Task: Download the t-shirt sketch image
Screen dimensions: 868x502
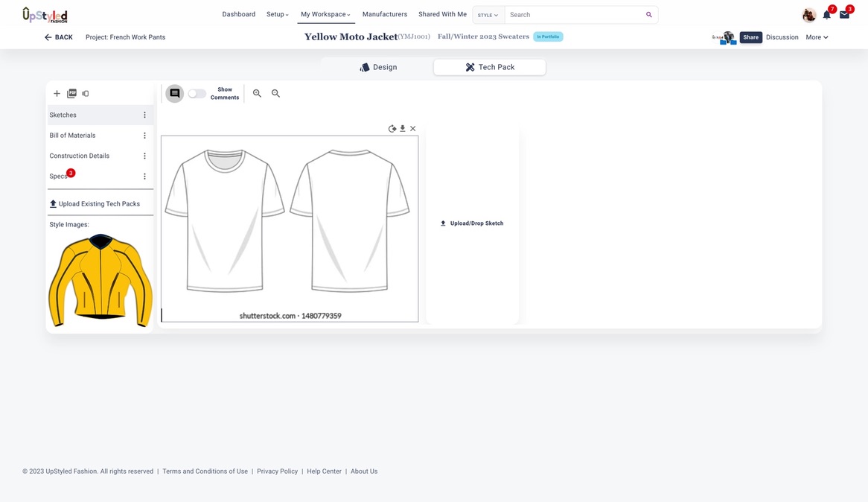Action: [403, 129]
